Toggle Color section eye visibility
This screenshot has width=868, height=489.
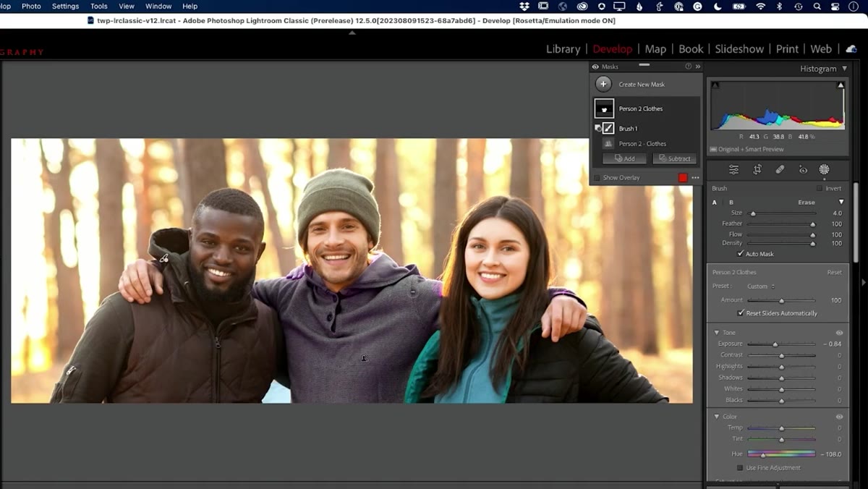pos(840,417)
